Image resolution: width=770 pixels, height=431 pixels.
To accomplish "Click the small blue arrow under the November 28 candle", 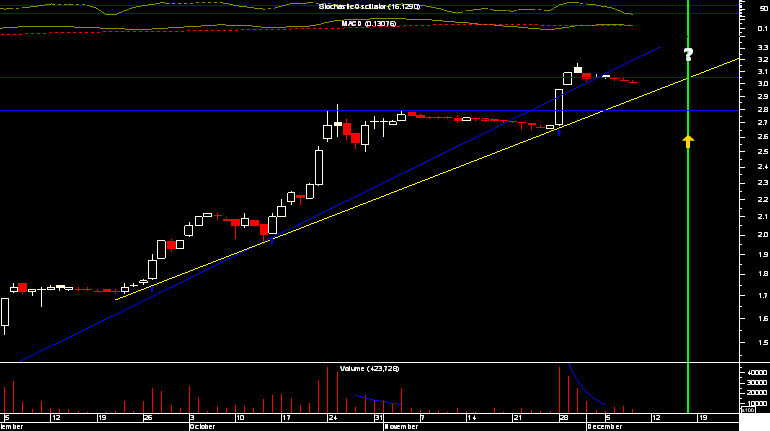I will point(559,133).
